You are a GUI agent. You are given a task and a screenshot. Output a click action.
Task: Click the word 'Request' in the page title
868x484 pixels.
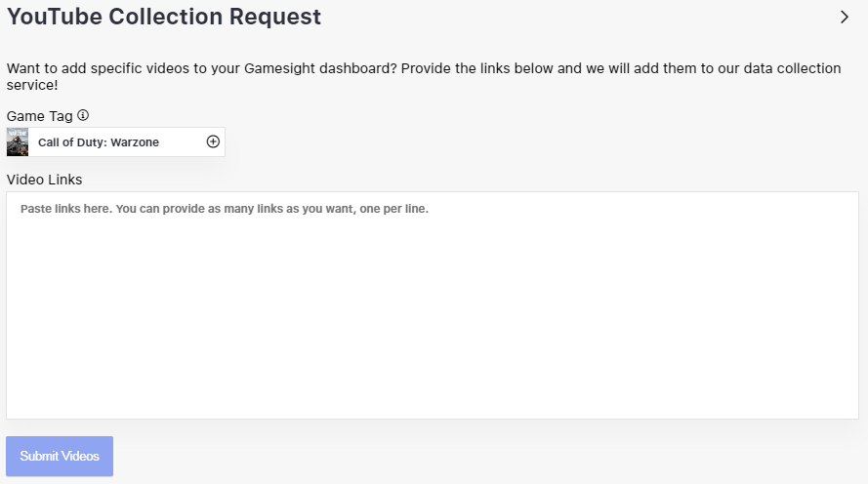pos(275,17)
